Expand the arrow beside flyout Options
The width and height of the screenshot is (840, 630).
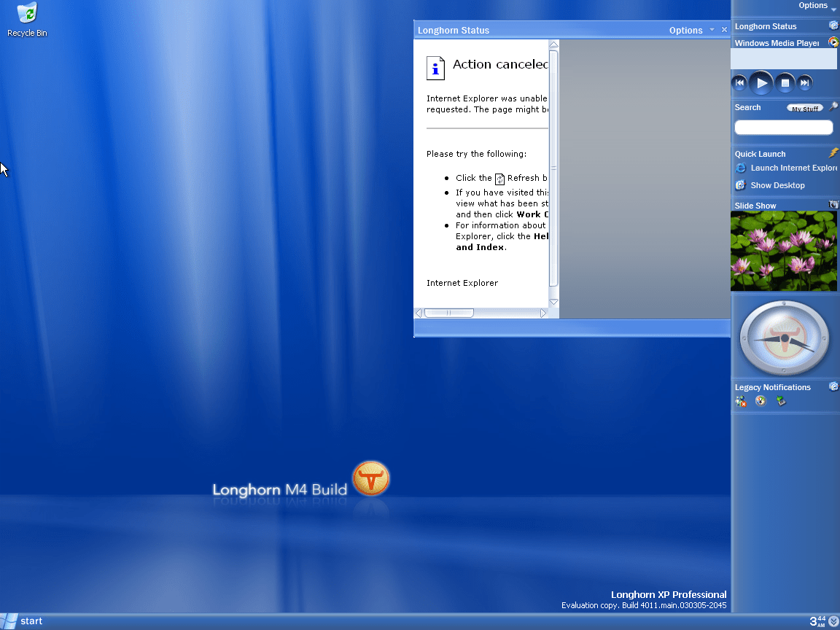[x=712, y=30]
